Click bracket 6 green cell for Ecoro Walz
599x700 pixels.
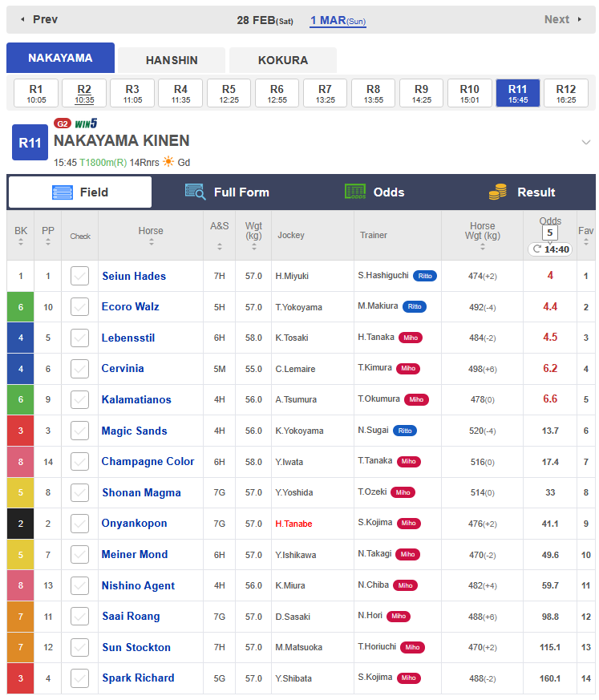click(x=21, y=306)
